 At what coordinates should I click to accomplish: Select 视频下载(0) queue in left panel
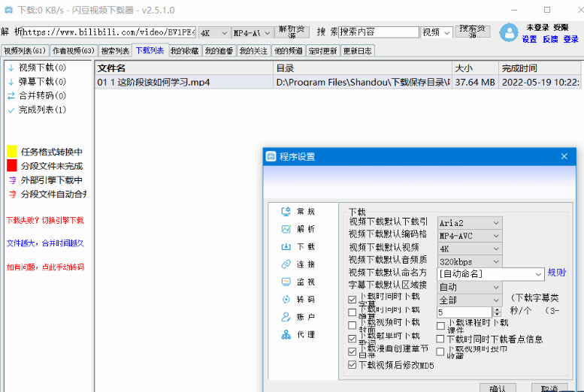37,68
